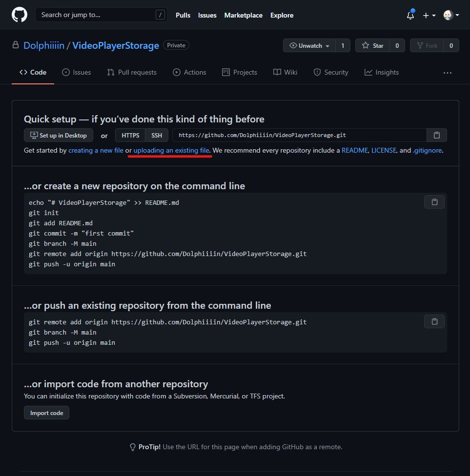
Task: Select the SSH clone protocol
Action: click(x=157, y=136)
